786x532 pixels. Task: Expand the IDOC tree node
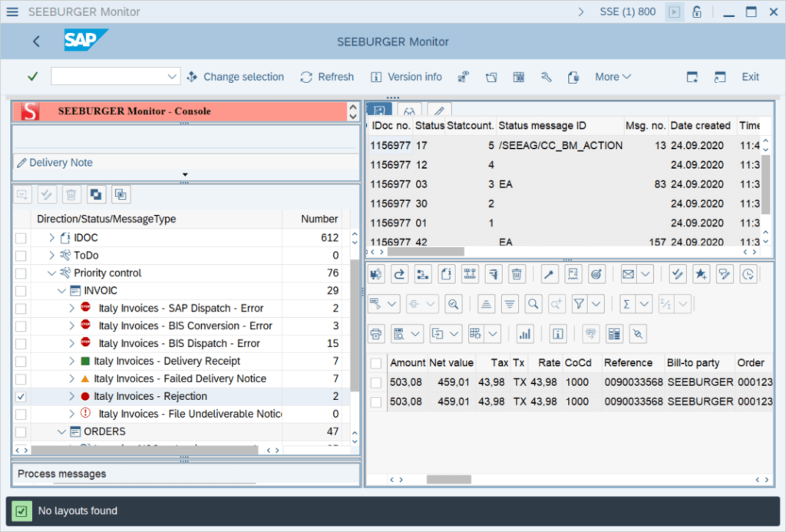(x=51, y=238)
